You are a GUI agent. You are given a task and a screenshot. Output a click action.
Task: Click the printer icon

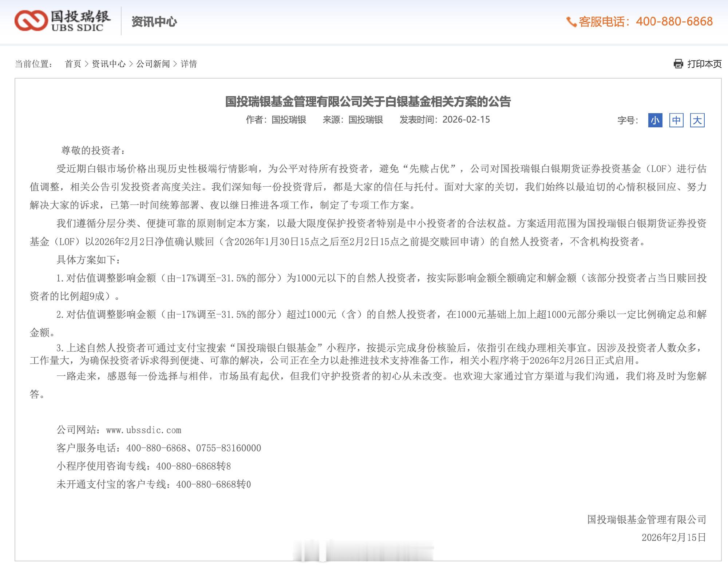click(x=678, y=64)
